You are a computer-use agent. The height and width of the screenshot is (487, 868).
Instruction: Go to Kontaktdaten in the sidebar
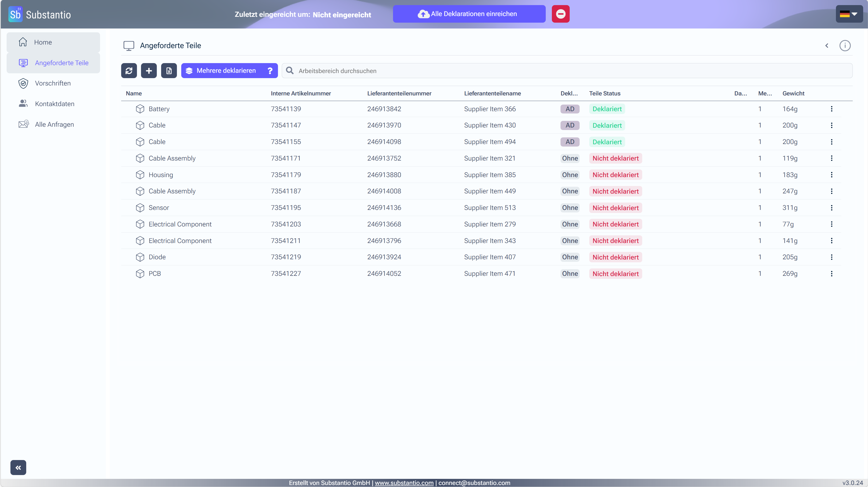53,104
